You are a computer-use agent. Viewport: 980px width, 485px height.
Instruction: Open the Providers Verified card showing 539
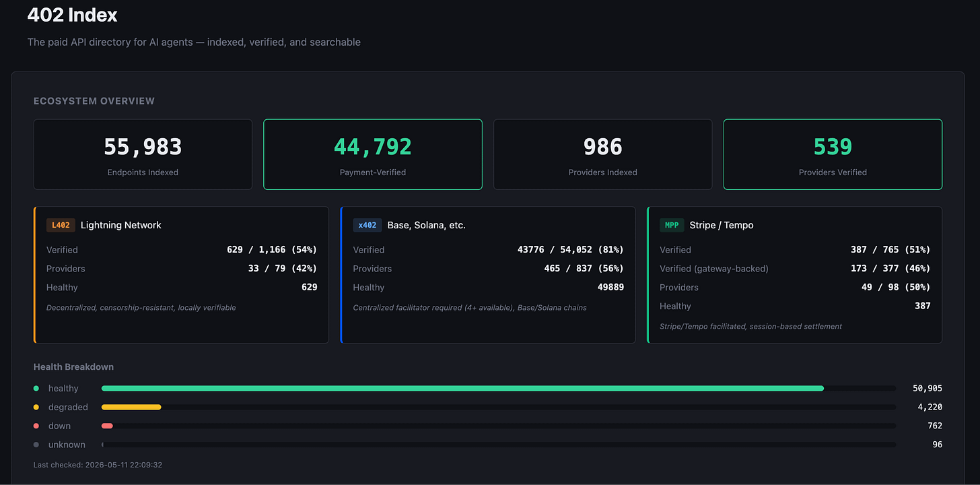[833, 154]
